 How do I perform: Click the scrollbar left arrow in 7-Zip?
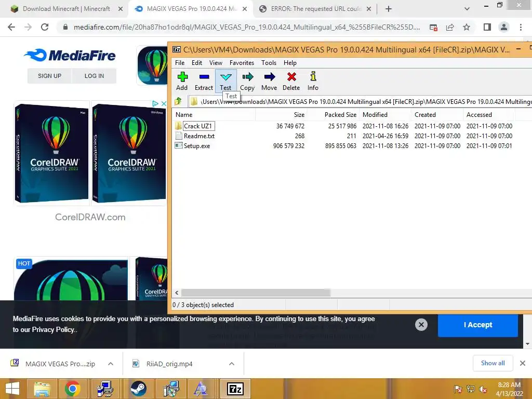click(x=177, y=292)
